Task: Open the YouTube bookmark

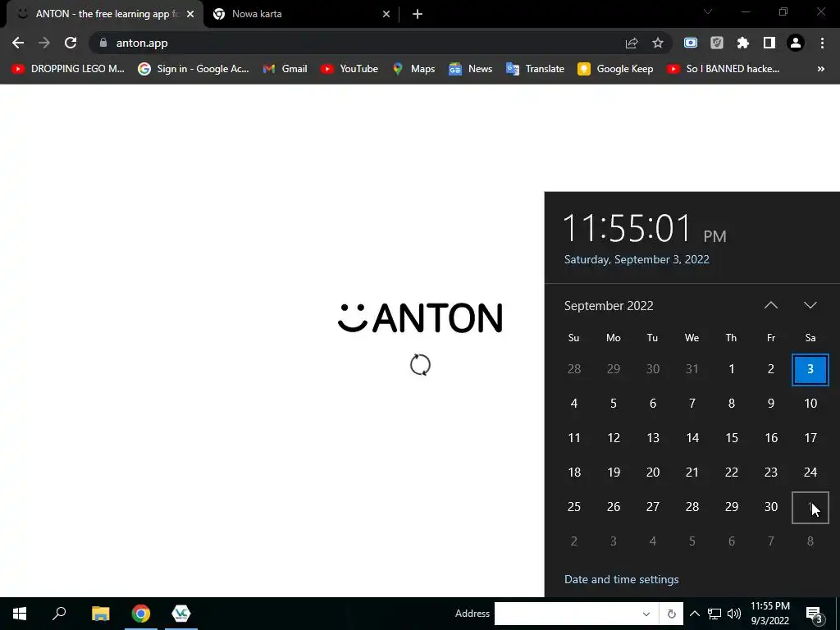Action: (x=349, y=69)
